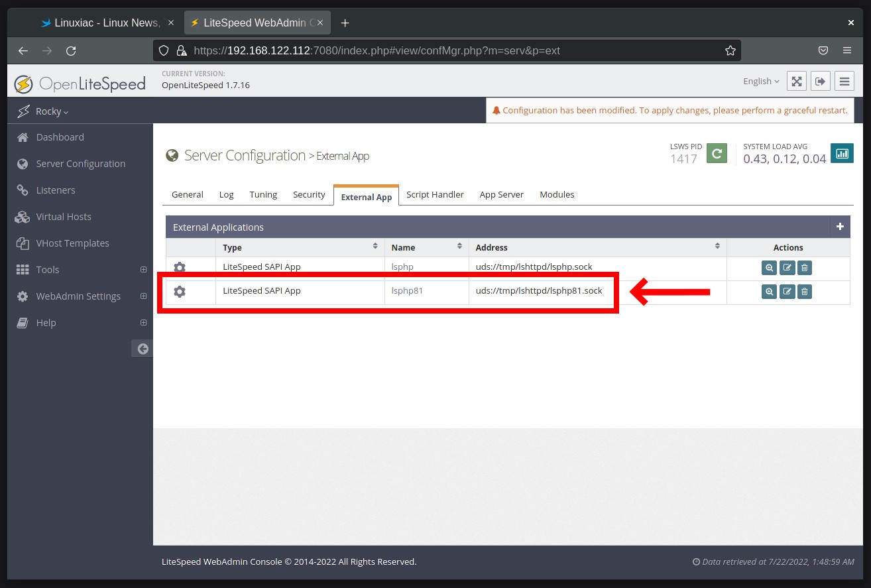The width and height of the screenshot is (871, 588).
Task: Open a new browser tab
Action: [345, 23]
